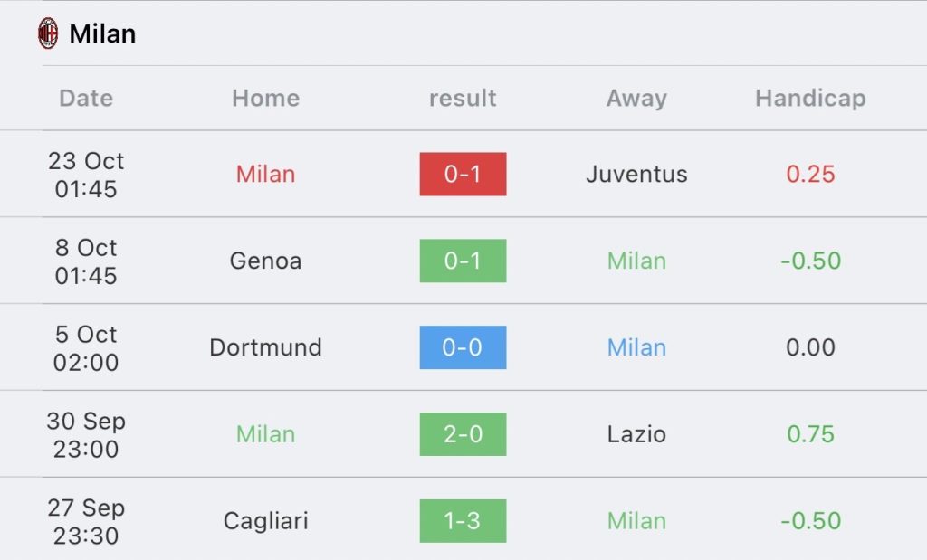This screenshot has width=927, height=560.
Task: Open the red 0-1 Milan vs Juventus result
Action: pos(463,174)
